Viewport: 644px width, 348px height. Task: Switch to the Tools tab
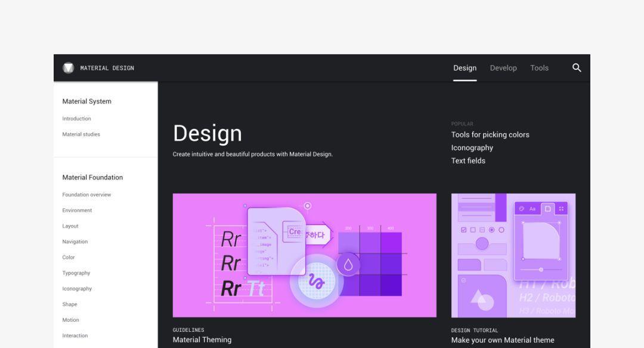click(x=539, y=68)
